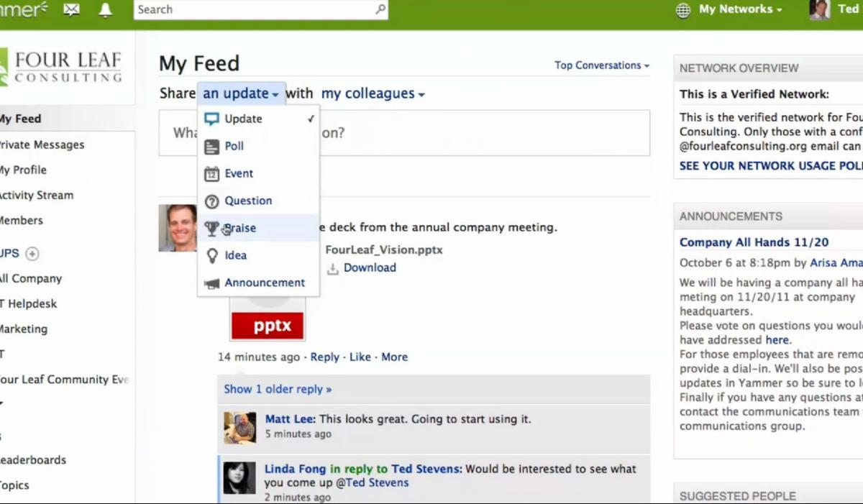This screenshot has width=863, height=504.
Task: Select Poll from the share menu
Action: click(259, 146)
